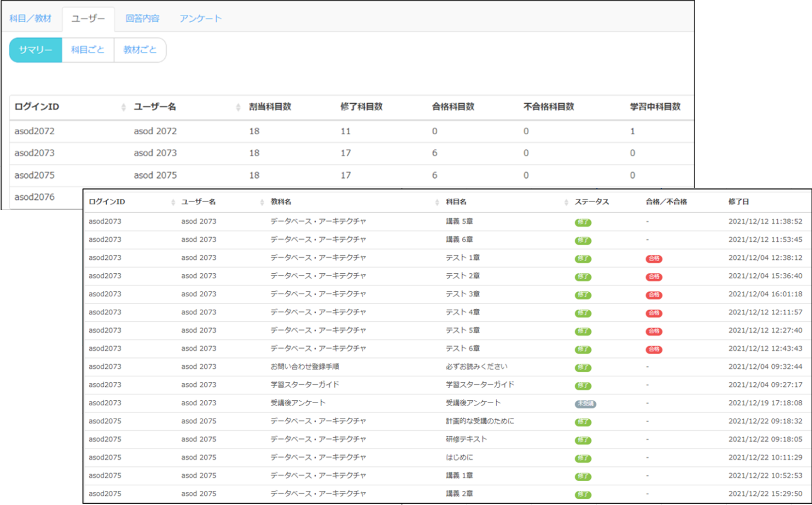
Task: Switch to 科目ごと view
Action: (88, 50)
